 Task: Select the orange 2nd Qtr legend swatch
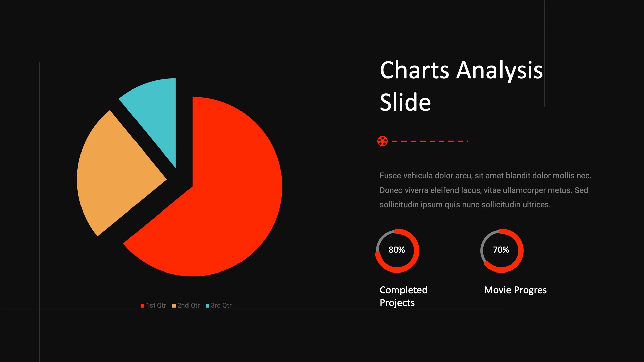(x=174, y=306)
